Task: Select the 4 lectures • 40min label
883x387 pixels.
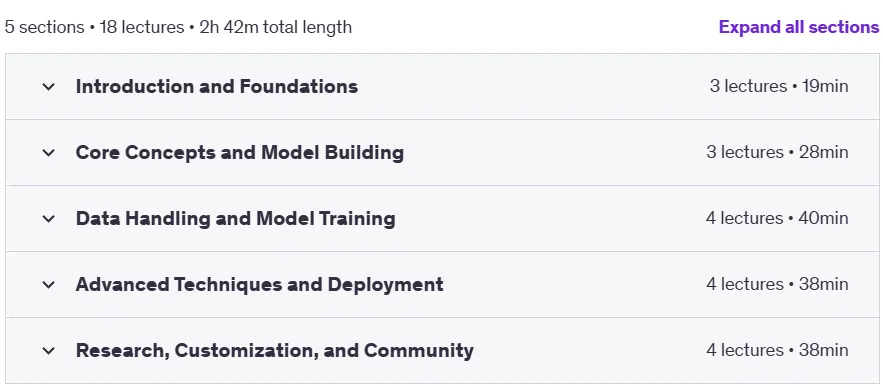Action: pos(777,218)
